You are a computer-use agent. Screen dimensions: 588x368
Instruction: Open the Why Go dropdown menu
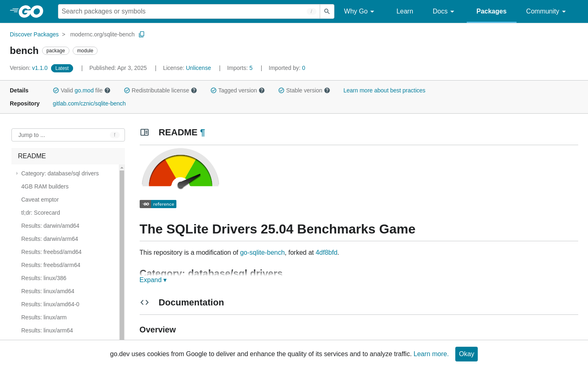359,11
